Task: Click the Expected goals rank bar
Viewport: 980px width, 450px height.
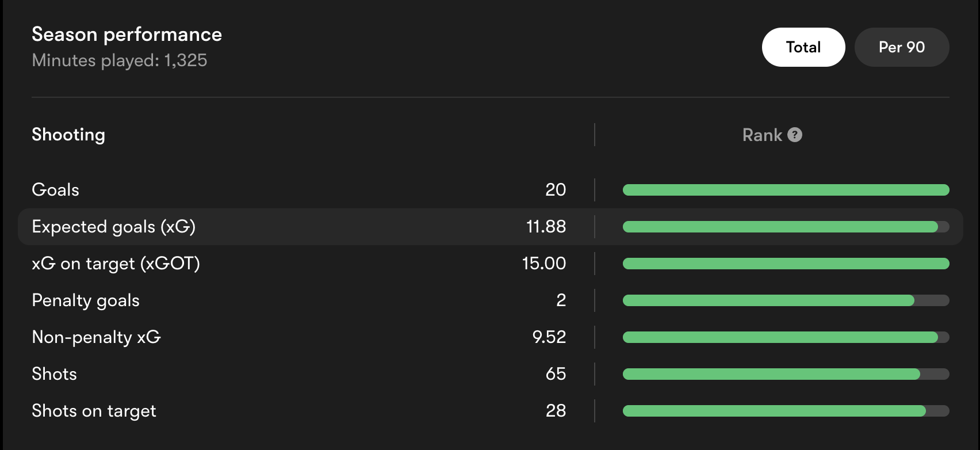Action: [x=786, y=227]
